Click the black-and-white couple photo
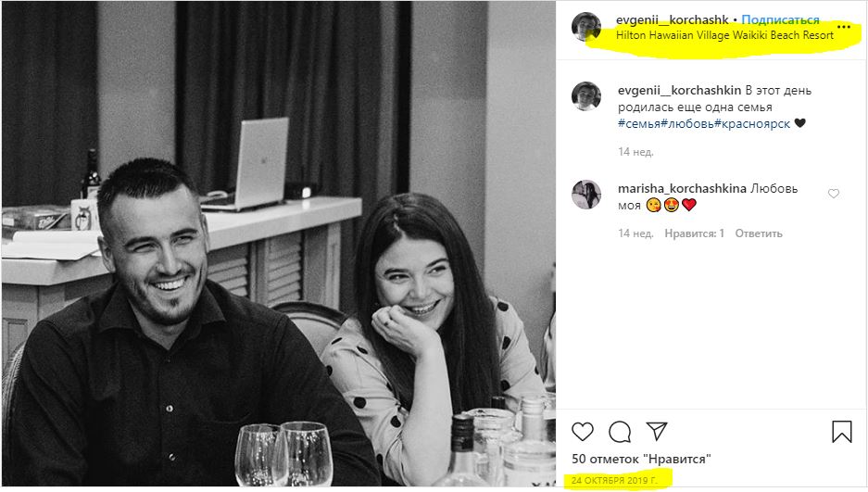The width and height of the screenshot is (868, 492). click(x=278, y=246)
